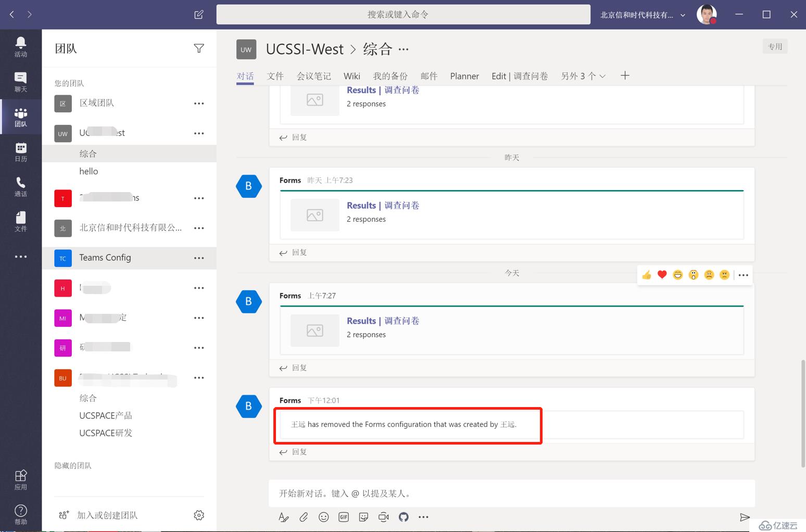Open the Apps (应用) store icon

21,479
